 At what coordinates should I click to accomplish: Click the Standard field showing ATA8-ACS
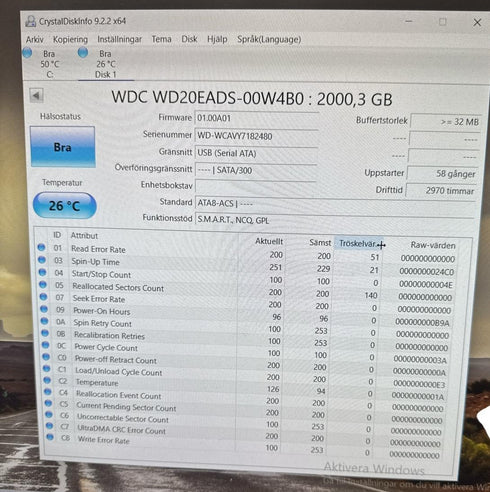[336, 203]
